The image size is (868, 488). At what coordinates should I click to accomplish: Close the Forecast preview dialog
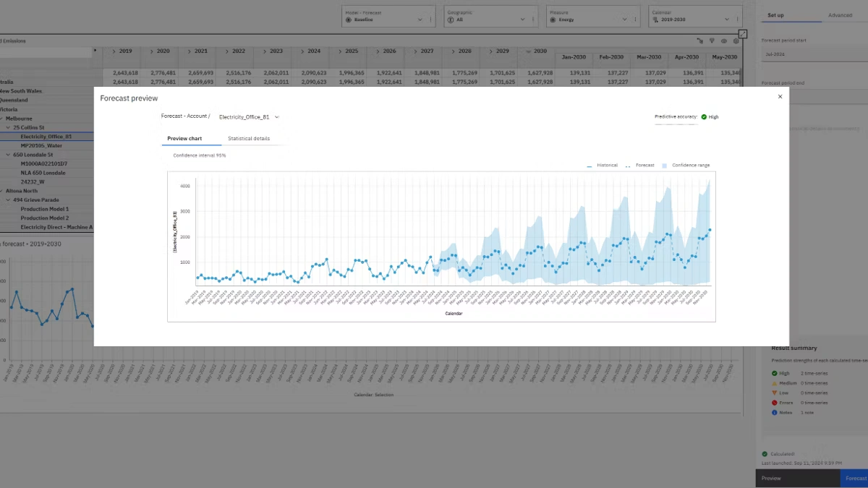(780, 97)
